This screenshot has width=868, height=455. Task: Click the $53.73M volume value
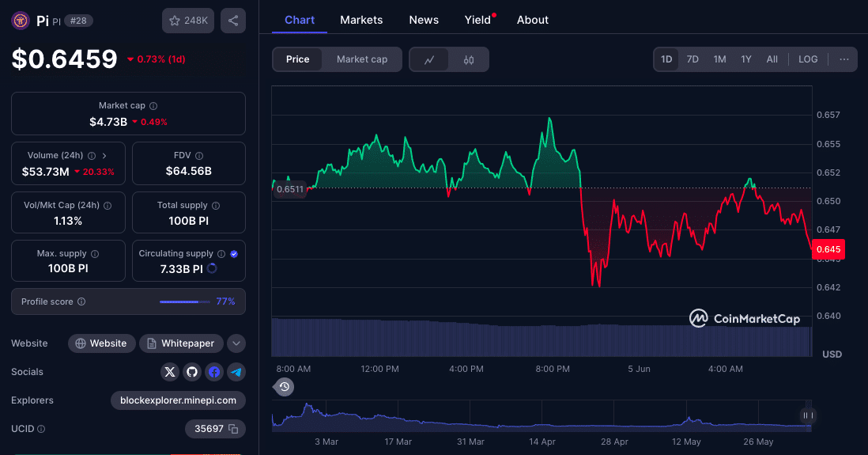point(45,172)
